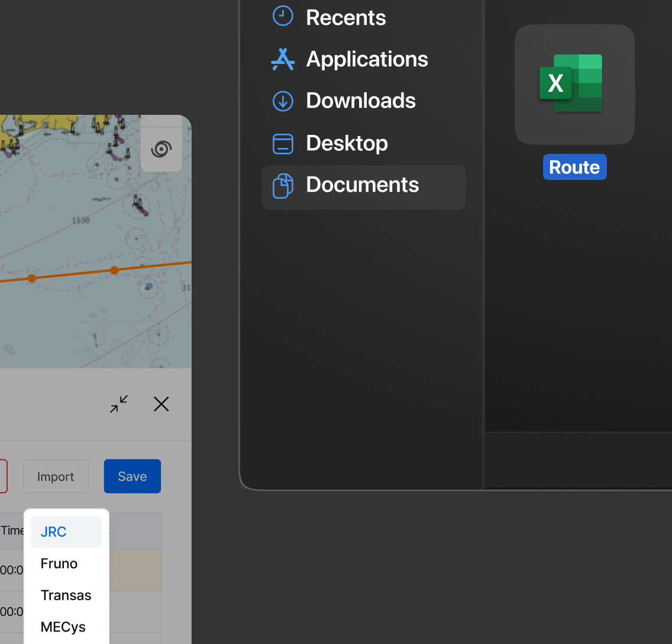Click the Route file name label

pyautogui.click(x=574, y=168)
